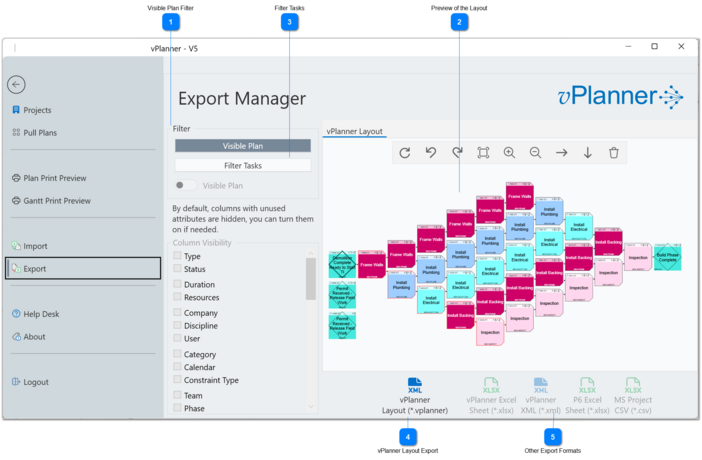Check the Phase column checkbox
Viewport: 702px width, 460px height.
(x=177, y=408)
